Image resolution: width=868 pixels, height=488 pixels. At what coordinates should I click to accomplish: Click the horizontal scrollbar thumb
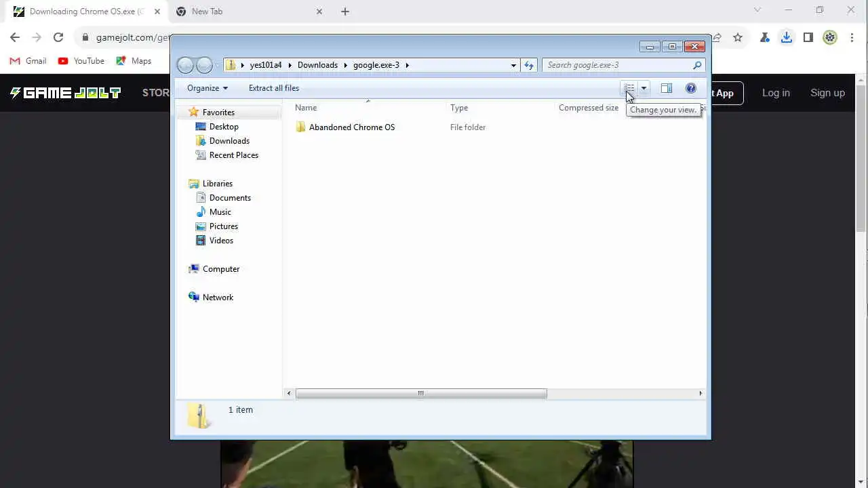[x=421, y=393]
